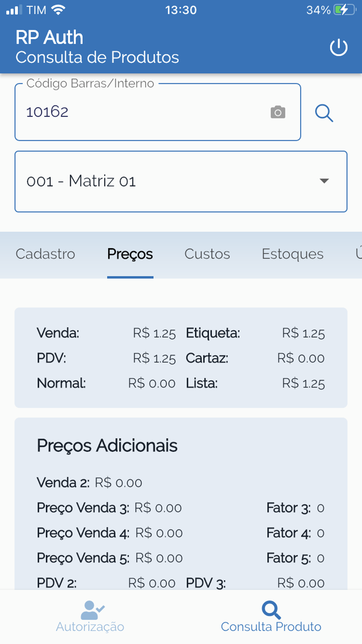Expand the store dropdown arrow
This screenshot has width=362, height=644.
[x=324, y=181]
